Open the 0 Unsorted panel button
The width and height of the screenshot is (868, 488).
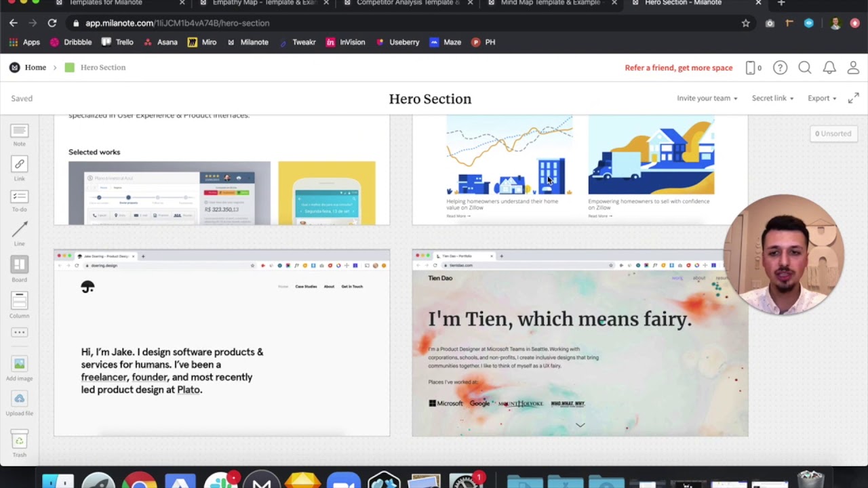coord(833,134)
